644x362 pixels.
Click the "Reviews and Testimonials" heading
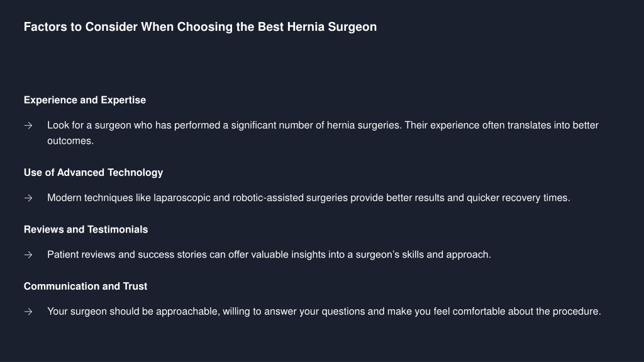pyautogui.click(x=86, y=229)
